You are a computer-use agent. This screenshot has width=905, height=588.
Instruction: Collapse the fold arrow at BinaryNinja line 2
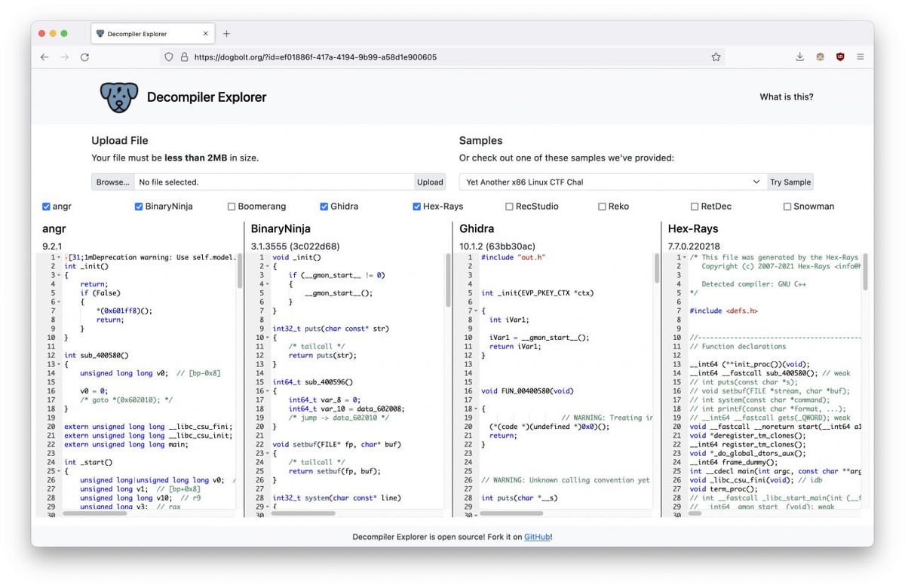[x=267, y=266]
